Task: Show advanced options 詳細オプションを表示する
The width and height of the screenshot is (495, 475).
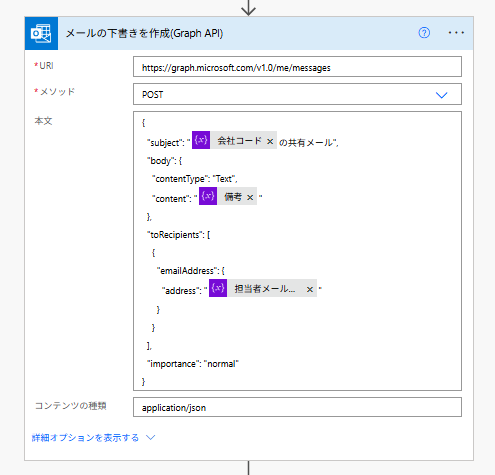Action: [85, 438]
